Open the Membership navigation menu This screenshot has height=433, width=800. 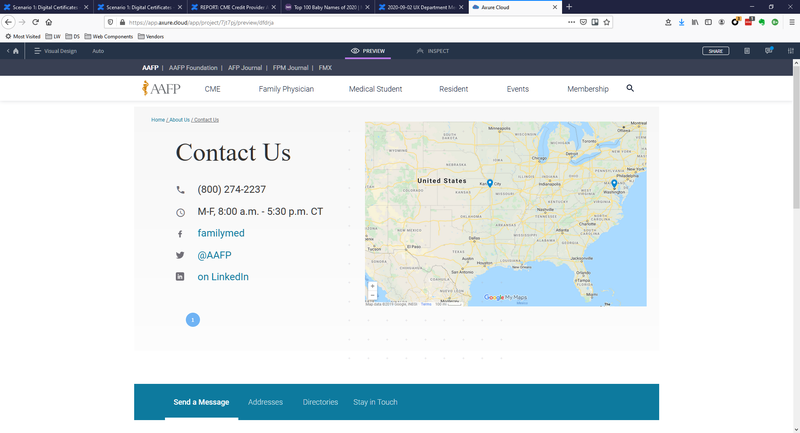pos(588,89)
